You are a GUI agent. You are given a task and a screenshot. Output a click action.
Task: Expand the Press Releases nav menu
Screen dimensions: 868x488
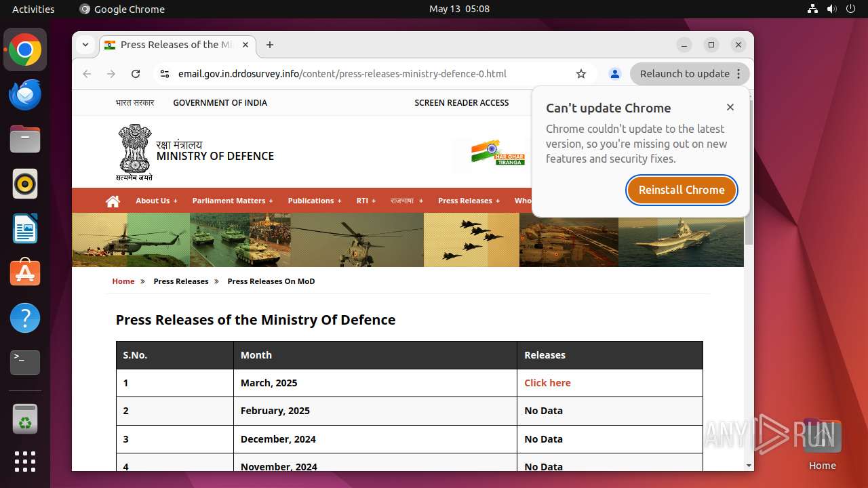(469, 201)
